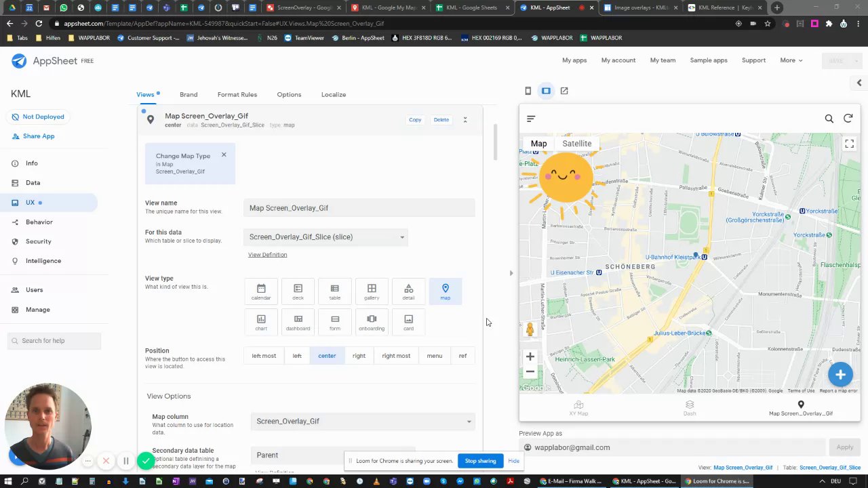
Task: Click the View name input field
Action: 359,208
